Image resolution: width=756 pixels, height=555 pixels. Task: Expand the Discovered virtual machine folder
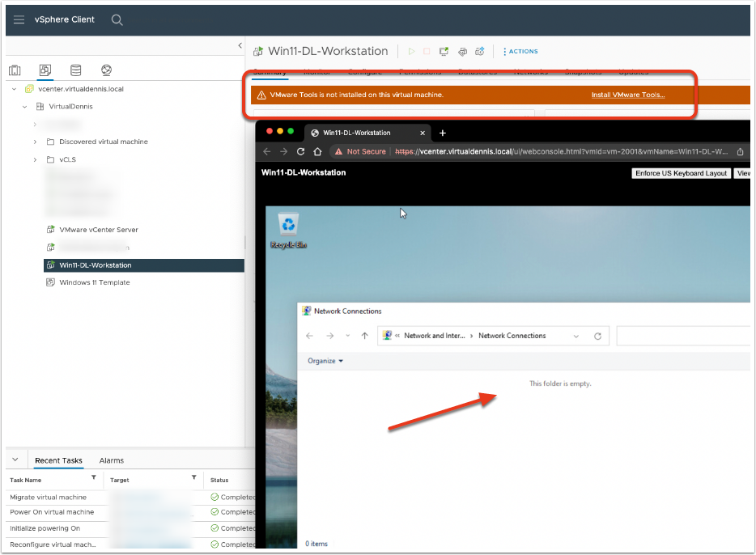pos(35,142)
